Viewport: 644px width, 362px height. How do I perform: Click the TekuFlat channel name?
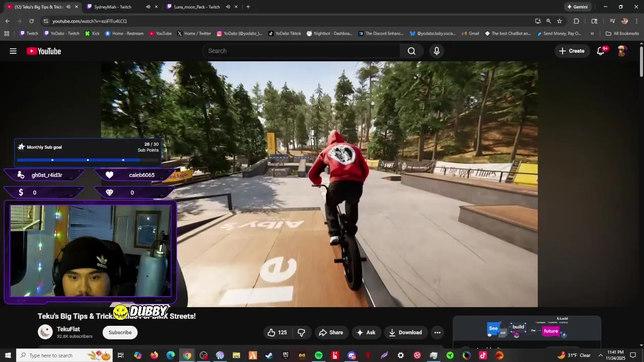pos(68,329)
